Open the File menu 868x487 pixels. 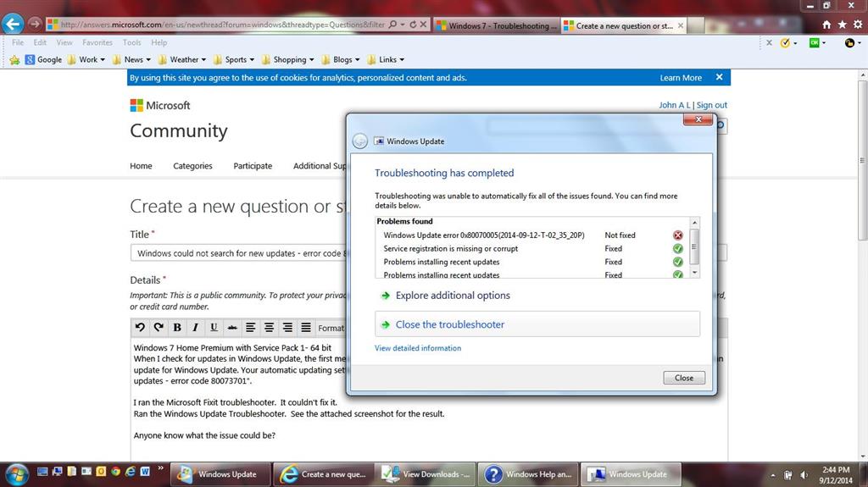[18, 42]
